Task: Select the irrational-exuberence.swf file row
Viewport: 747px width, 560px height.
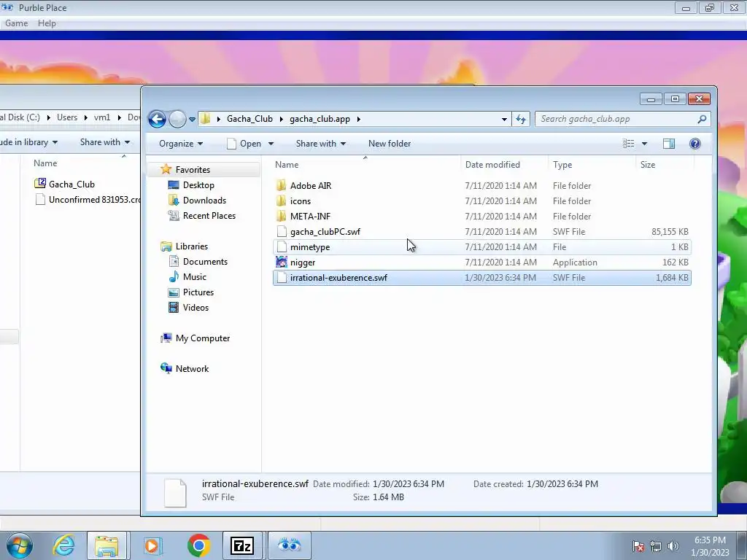Action: [481, 278]
